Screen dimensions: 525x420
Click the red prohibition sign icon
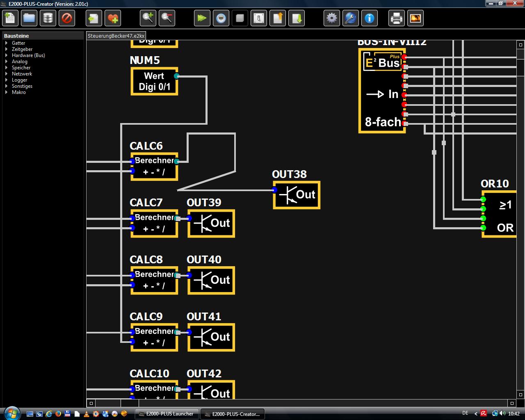67,18
